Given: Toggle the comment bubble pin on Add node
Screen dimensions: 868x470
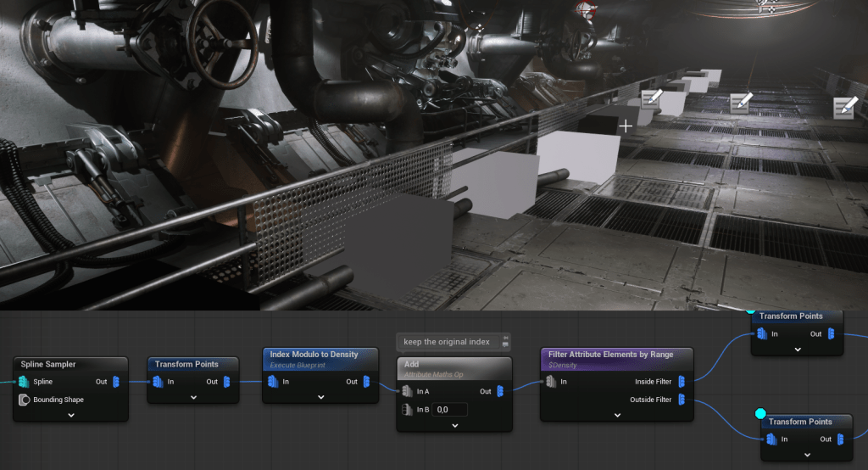Looking at the screenshot, I should click(506, 343).
